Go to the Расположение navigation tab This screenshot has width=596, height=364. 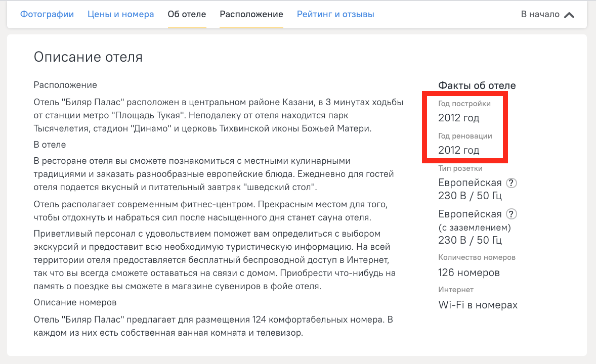(x=251, y=14)
